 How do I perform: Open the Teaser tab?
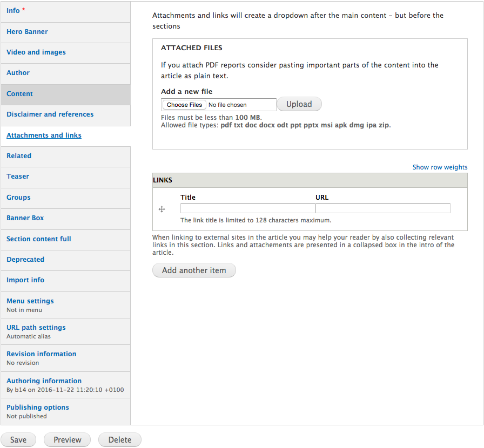pyautogui.click(x=18, y=177)
